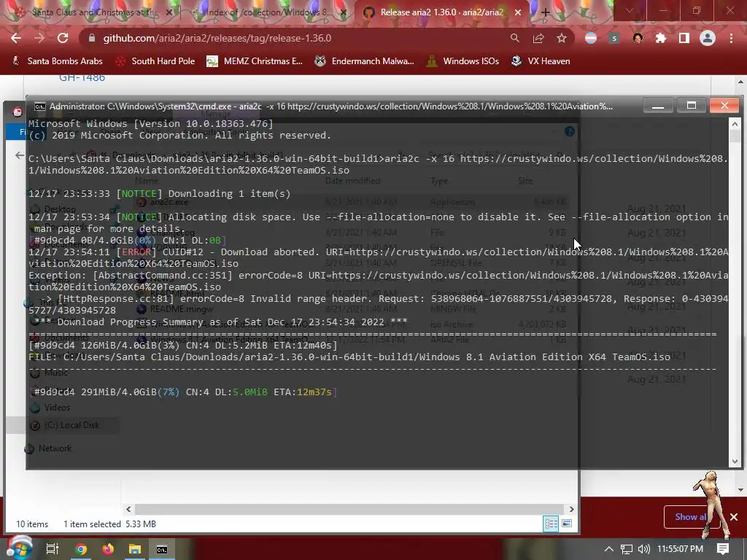The image size is (747, 560).
Task: Close the Release aria2 1.36.0 tab
Action: click(x=519, y=13)
